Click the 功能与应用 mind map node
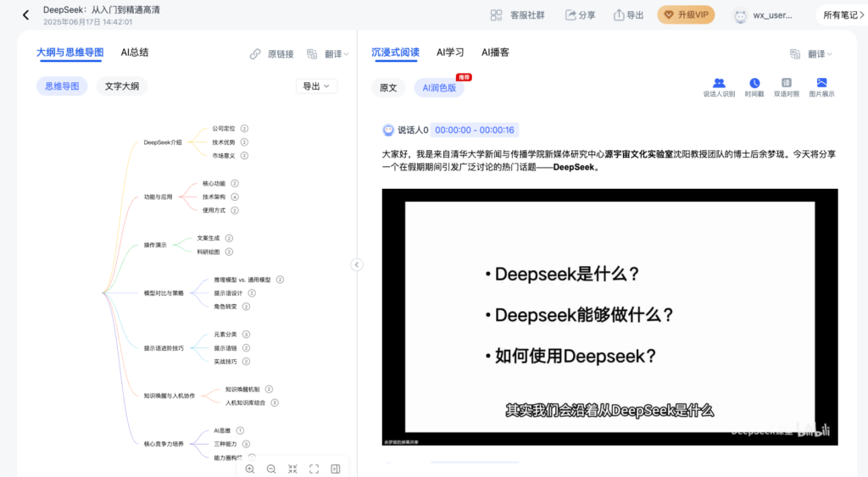 pos(158,197)
